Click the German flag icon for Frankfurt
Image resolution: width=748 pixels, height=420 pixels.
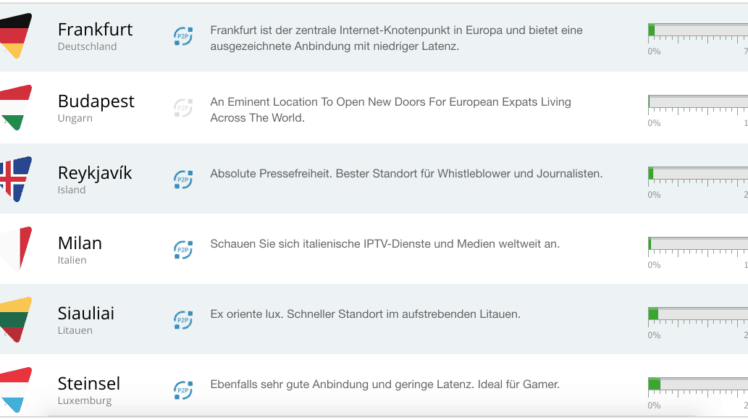point(16,36)
